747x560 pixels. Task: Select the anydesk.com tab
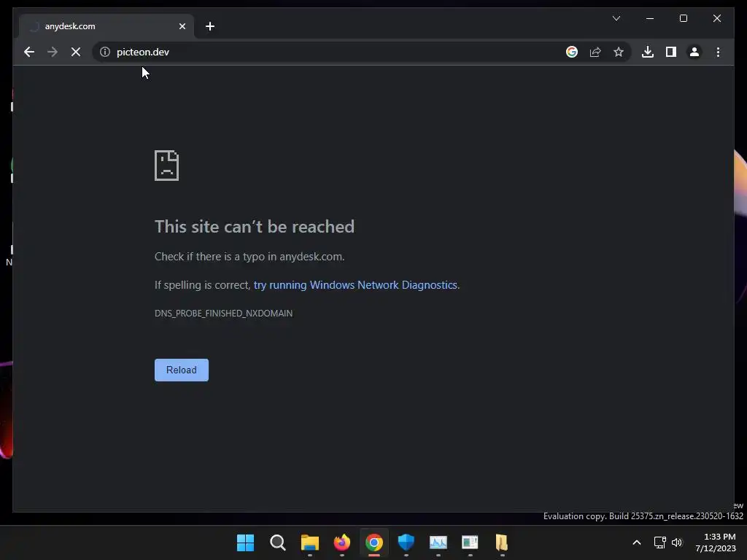tap(107, 26)
